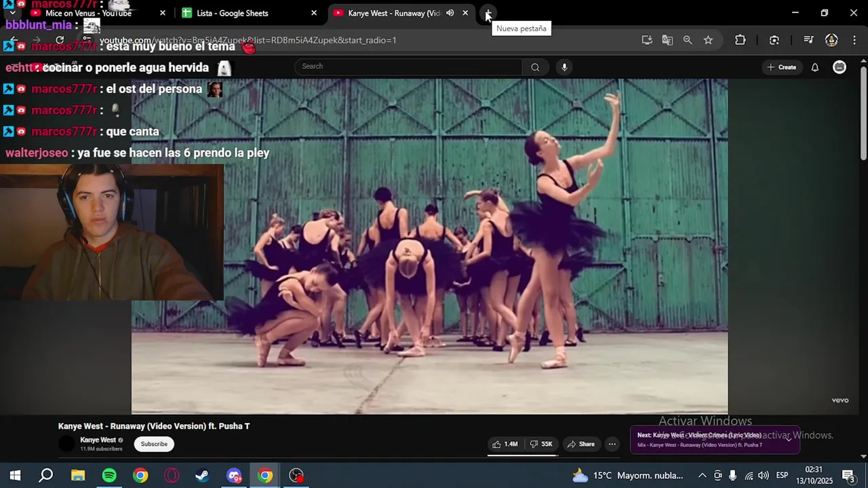
Task: Click the microphone tray icon
Action: tap(732, 475)
